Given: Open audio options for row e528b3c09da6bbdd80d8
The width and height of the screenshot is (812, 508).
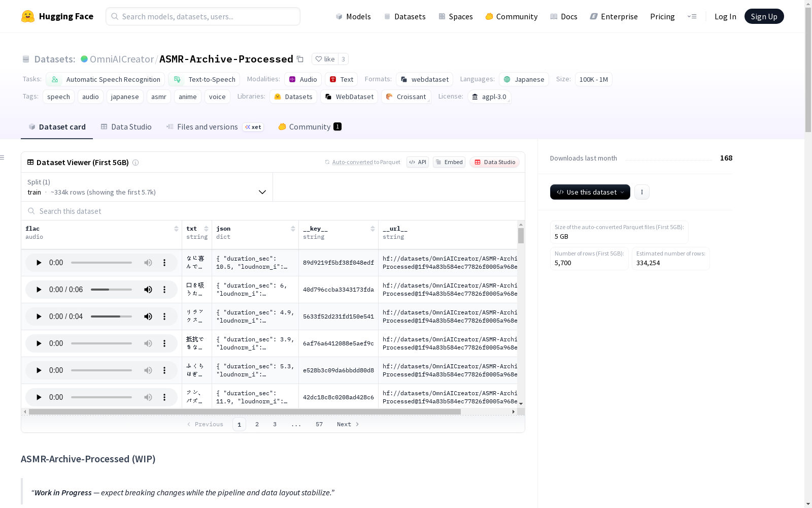Looking at the screenshot, I should click(x=164, y=370).
